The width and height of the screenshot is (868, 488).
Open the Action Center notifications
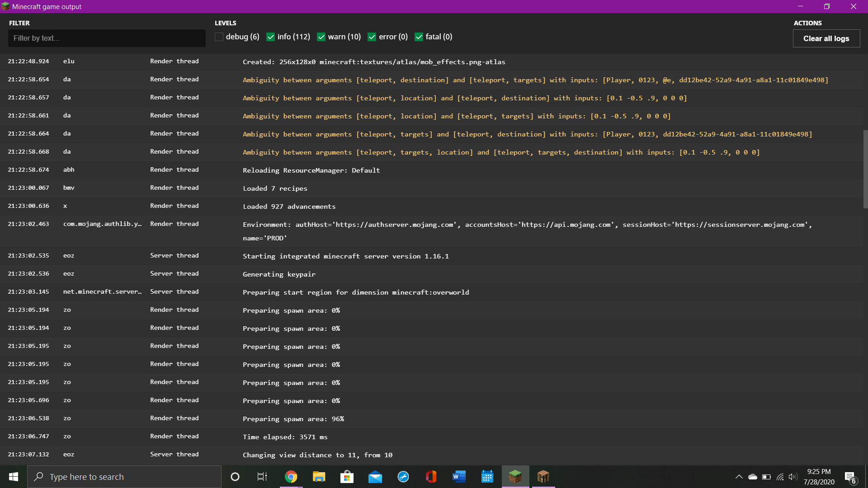pyautogui.click(x=850, y=477)
